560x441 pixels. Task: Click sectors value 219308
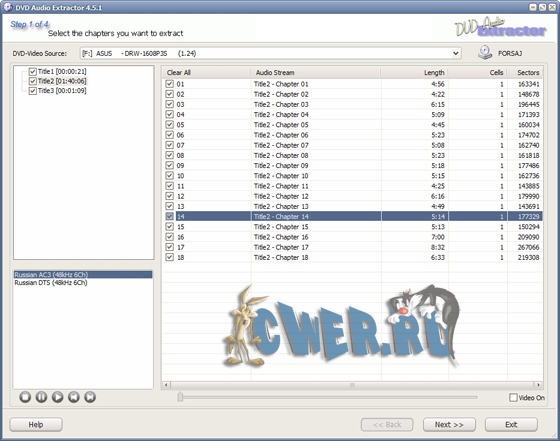pos(529,257)
